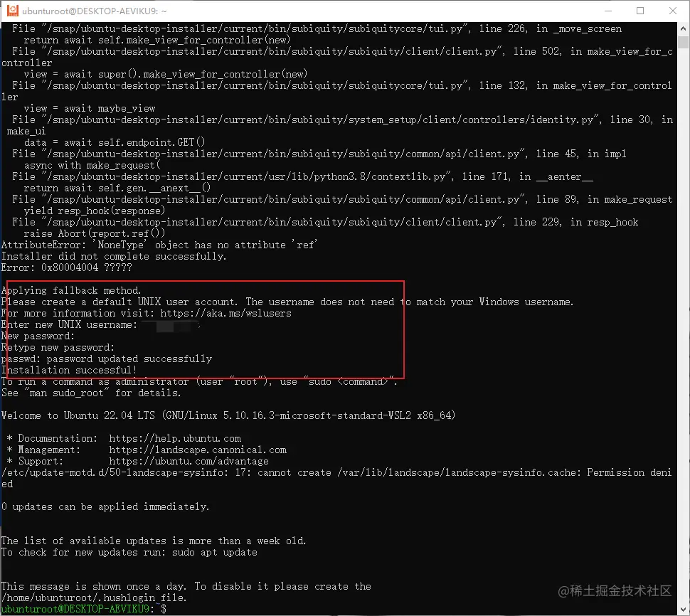
Task: Click 'Error: 0x80004004' line
Action: [66, 267]
